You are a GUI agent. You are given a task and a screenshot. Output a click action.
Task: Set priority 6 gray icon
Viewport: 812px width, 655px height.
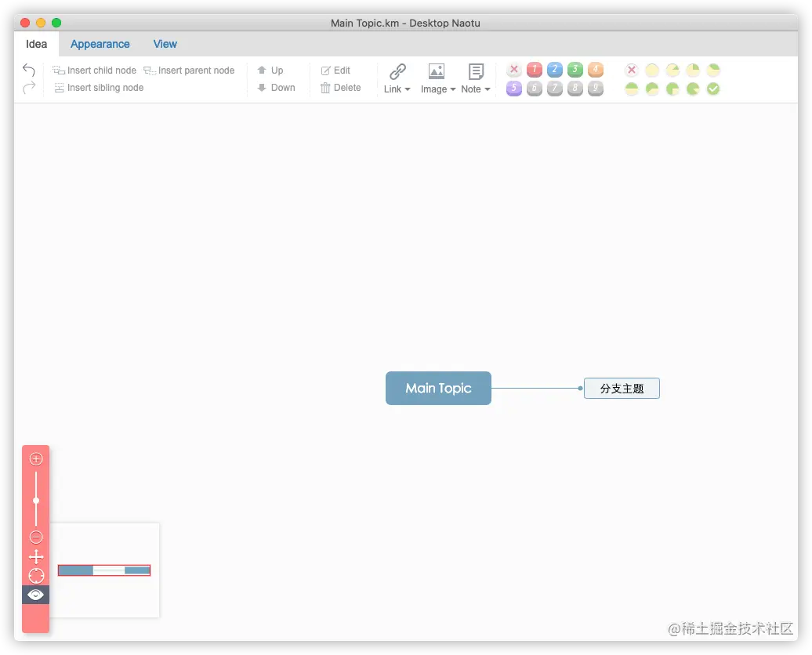coord(534,88)
